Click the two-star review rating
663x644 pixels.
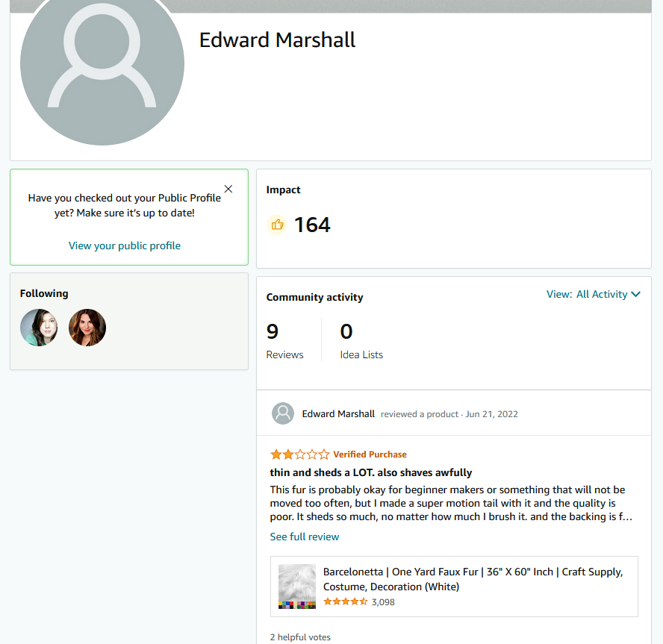[x=300, y=454]
